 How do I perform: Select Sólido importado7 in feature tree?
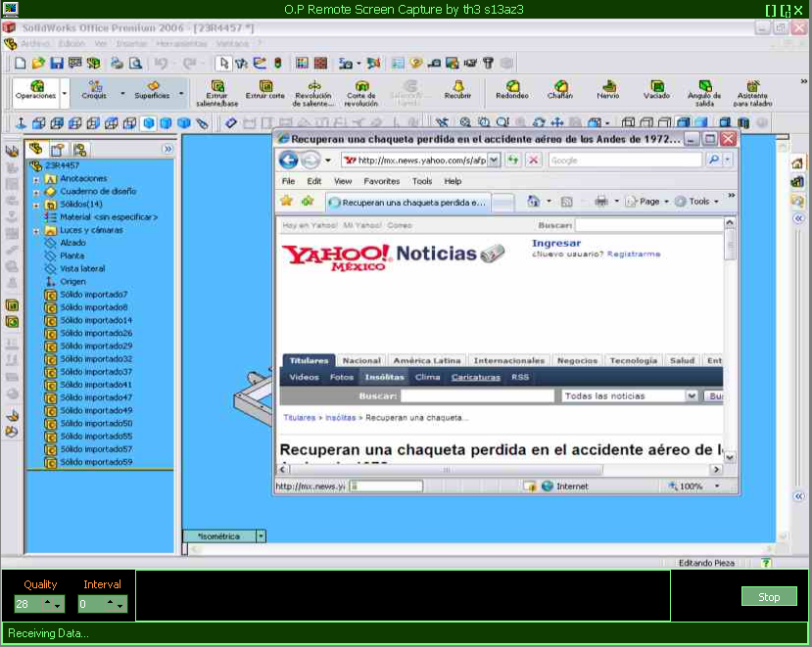tap(93, 295)
